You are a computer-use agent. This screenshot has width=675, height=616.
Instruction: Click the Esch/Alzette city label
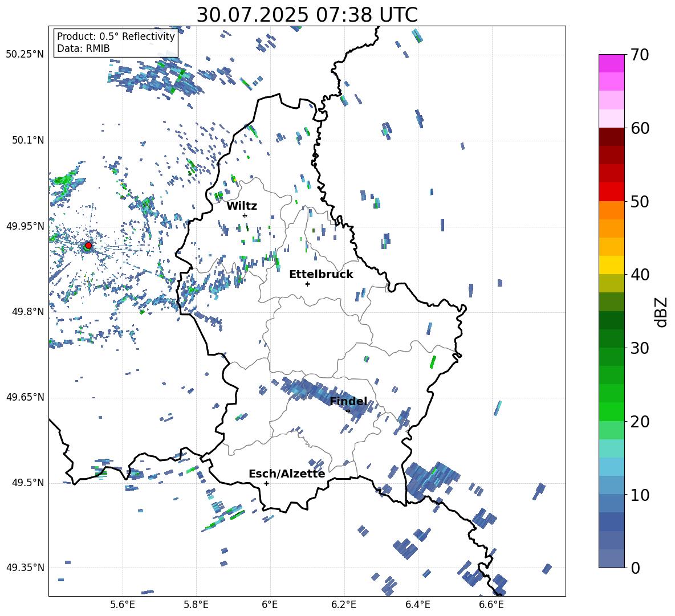pos(287,474)
